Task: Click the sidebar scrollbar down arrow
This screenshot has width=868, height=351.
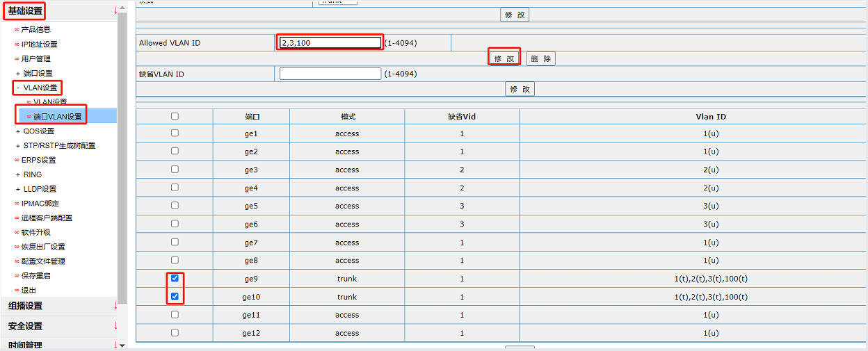Action: [x=122, y=345]
